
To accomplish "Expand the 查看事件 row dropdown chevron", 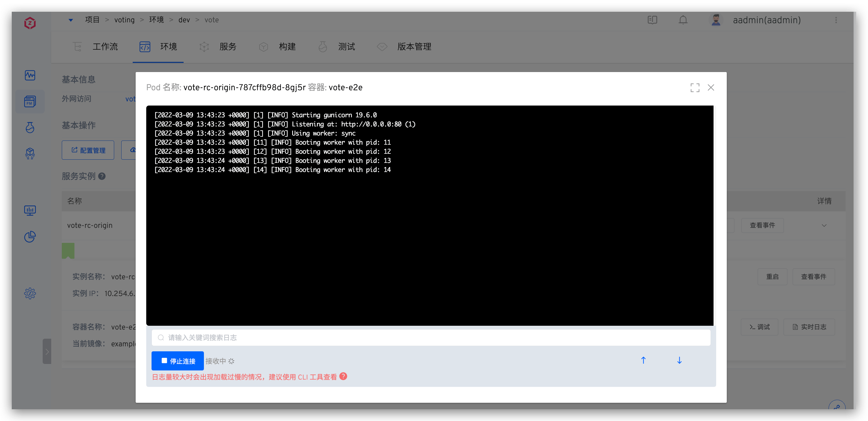I will point(824,225).
